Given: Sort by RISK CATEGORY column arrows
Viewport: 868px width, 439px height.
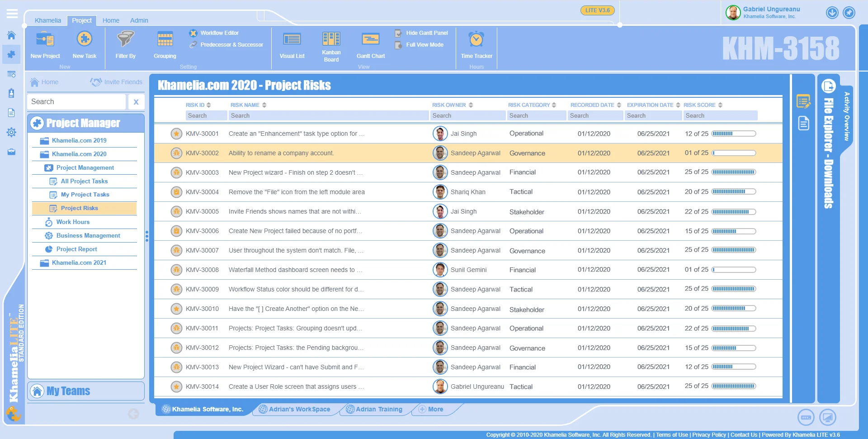Looking at the screenshot, I should coord(554,105).
